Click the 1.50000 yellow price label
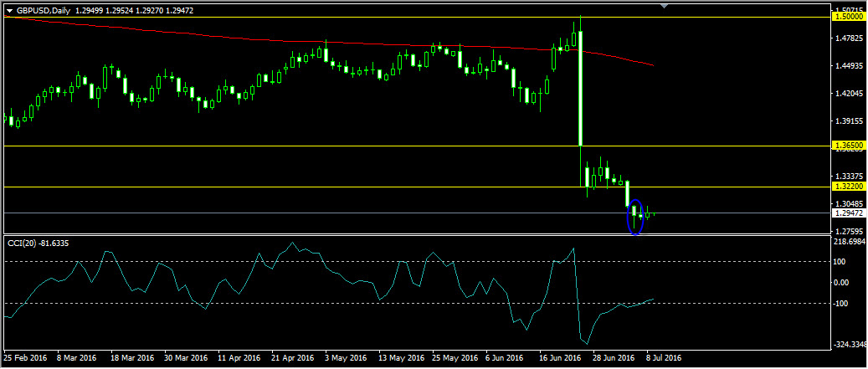The height and width of the screenshot is (369, 868). point(849,17)
